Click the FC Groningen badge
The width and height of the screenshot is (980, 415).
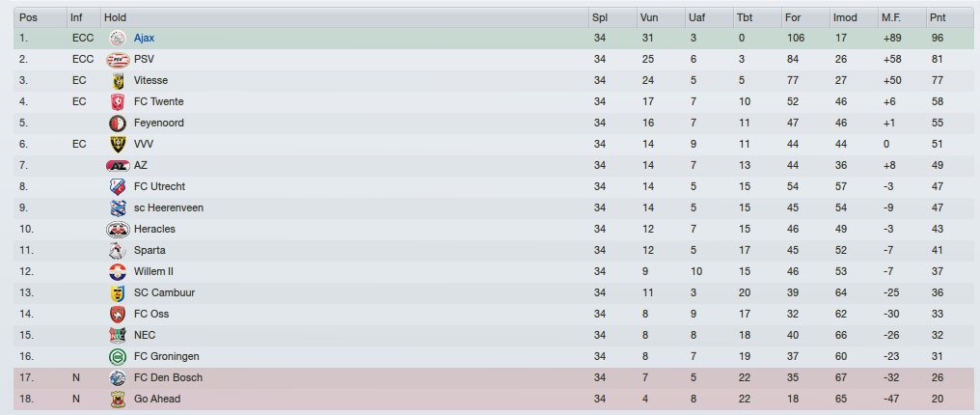click(x=118, y=357)
